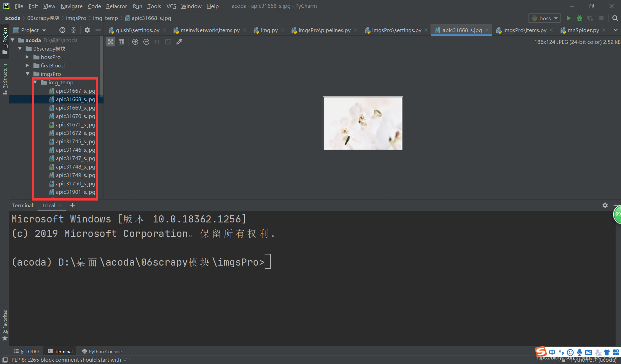Screen dimensions: 621x364
Task: Select Terminal tool window button
Action: (x=60, y=351)
